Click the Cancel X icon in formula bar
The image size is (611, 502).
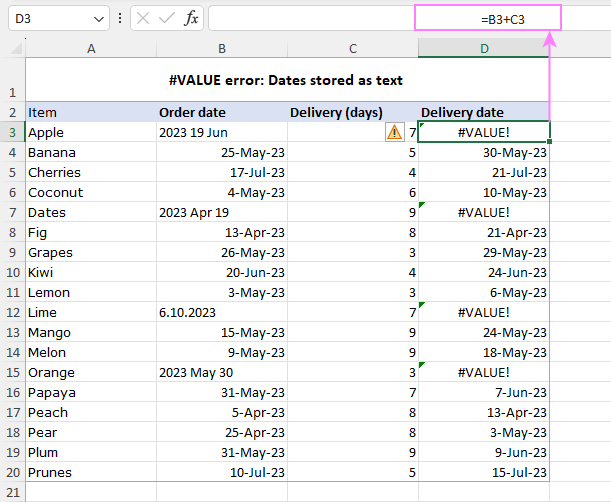click(x=145, y=18)
